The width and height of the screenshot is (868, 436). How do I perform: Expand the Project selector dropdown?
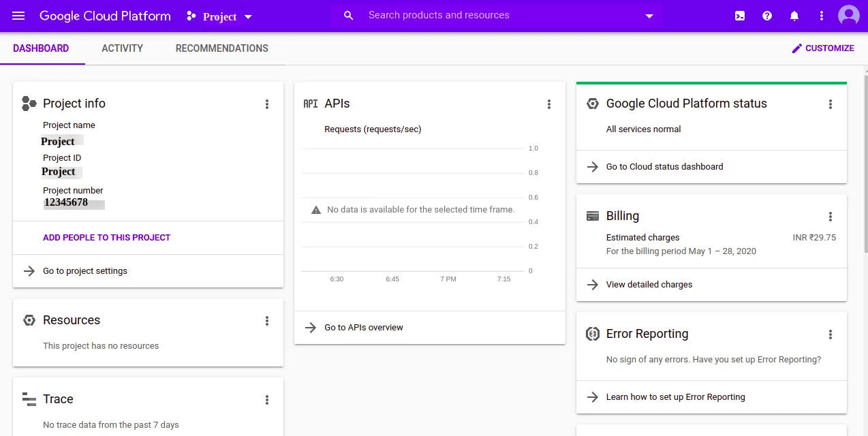tap(220, 16)
